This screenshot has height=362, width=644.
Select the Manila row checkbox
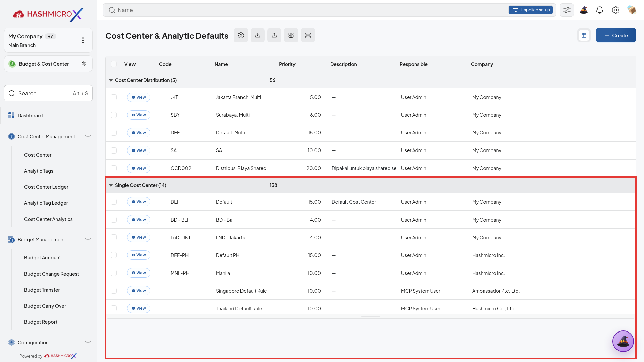[114, 273]
